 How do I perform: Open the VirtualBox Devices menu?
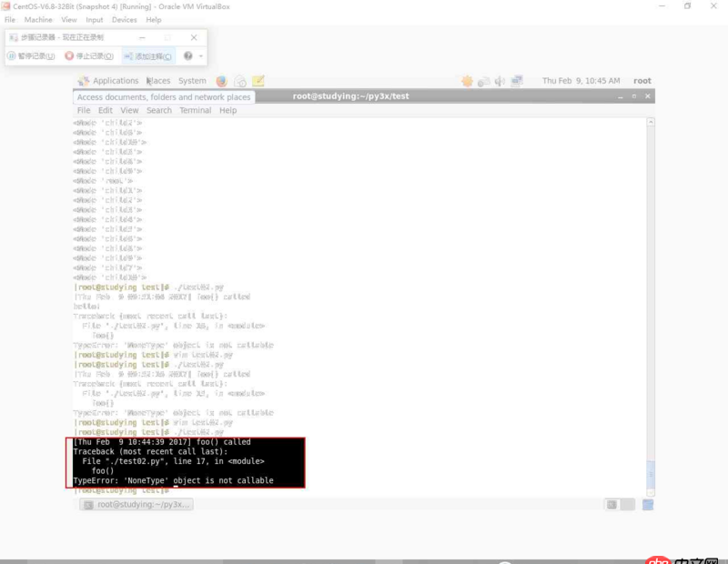click(x=124, y=19)
